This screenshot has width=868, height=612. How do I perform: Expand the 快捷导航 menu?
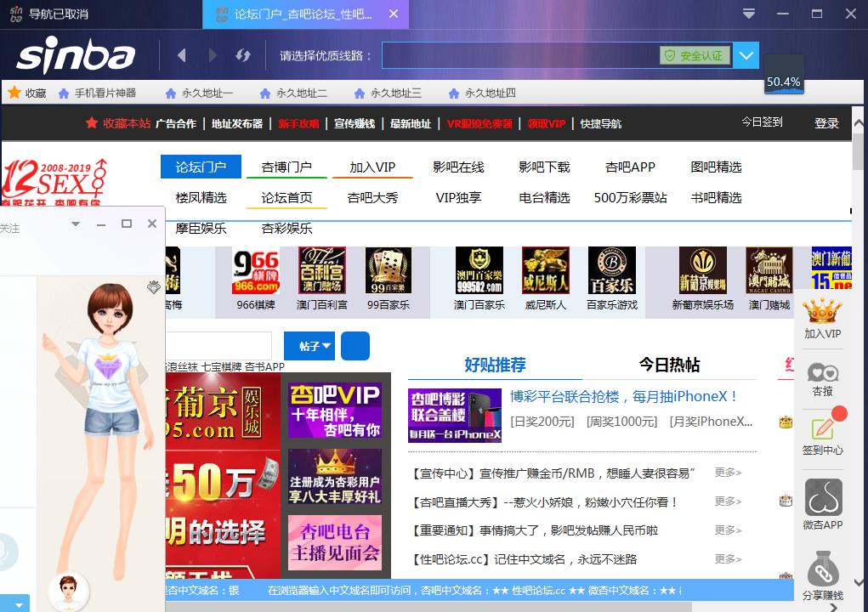[x=600, y=123]
